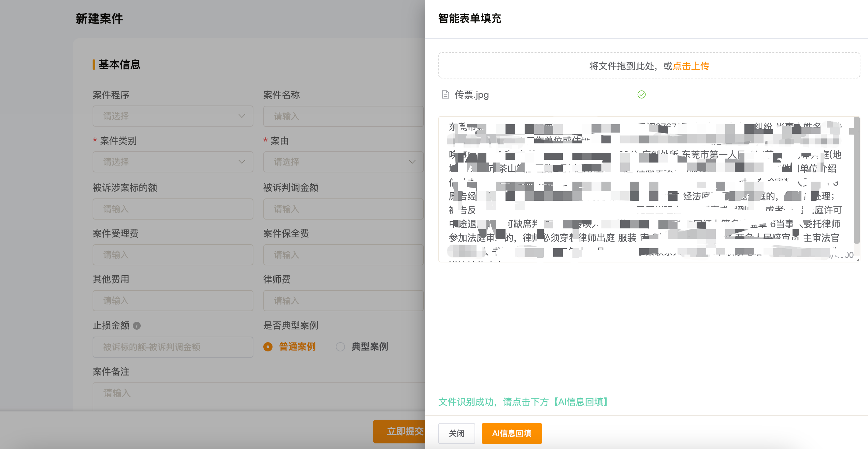Viewport: 868px width, 449px height.
Task: Click the 关闭 button
Action: [x=457, y=434]
